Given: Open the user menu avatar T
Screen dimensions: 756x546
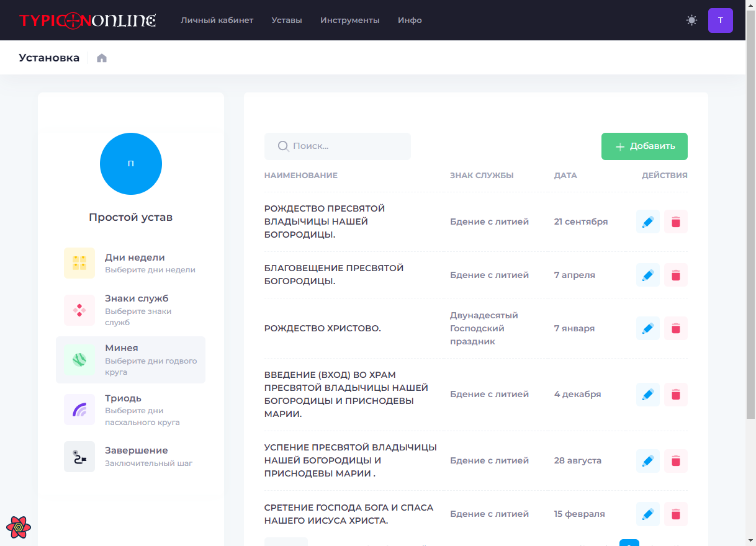Looking at the screenshot, I should pyautogui.click(x=721, y=20).
